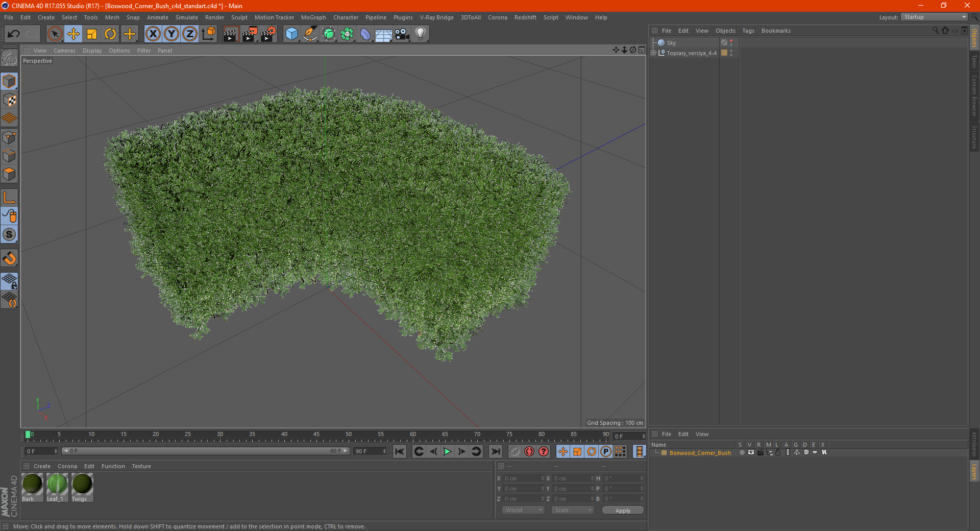980x531 pixels.
Task: Open the deformer objects icon
Action: pos(365,34)
